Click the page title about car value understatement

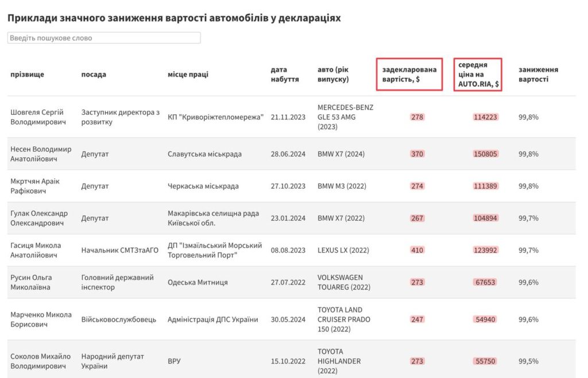pos(174,18)
